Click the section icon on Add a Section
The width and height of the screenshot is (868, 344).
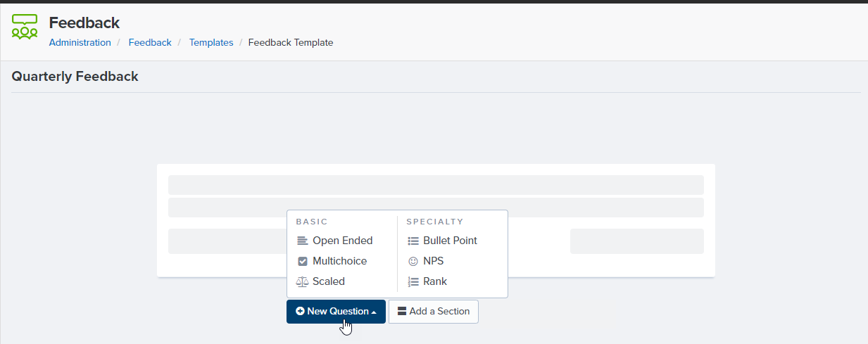402,311
